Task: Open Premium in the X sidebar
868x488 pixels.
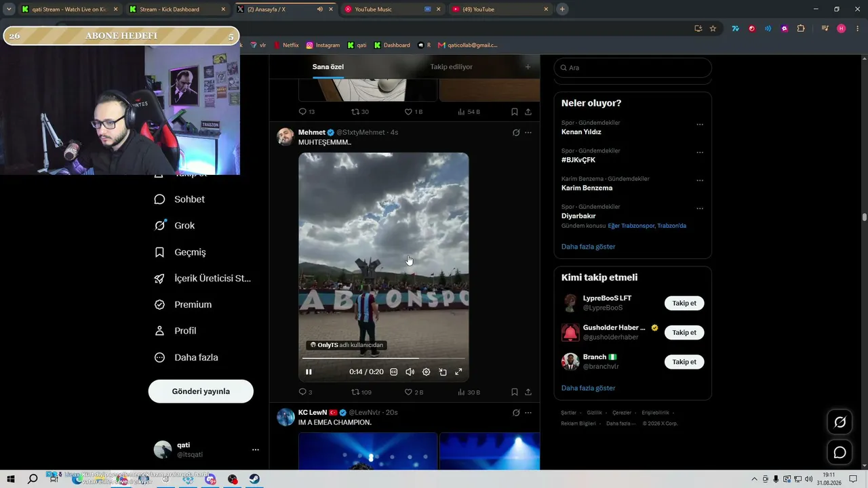Action: tap(183, 305)
